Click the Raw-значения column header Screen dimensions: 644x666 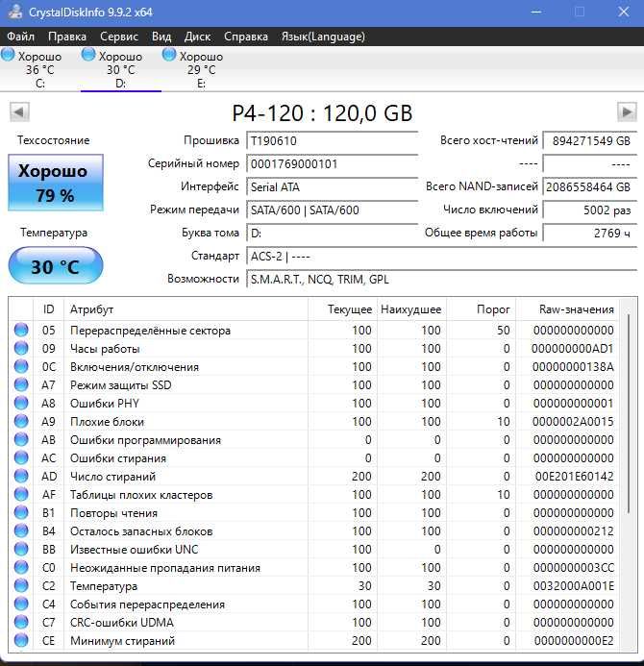567,309
